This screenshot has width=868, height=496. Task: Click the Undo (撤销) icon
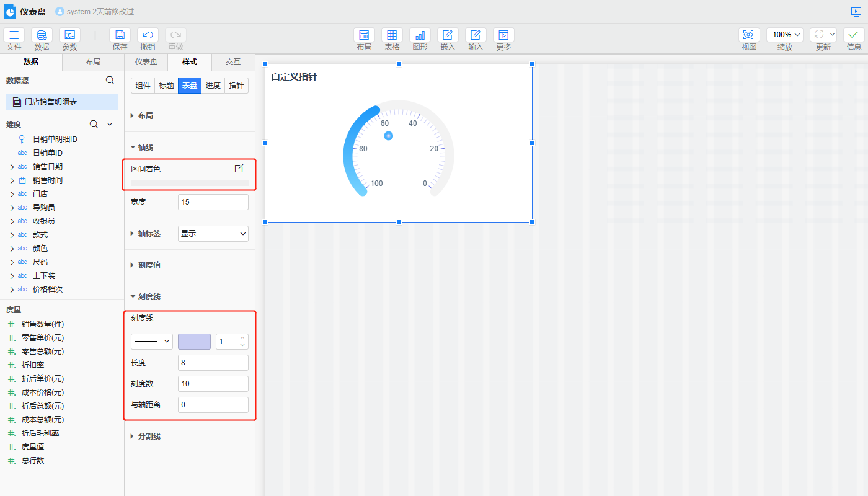point(148,35)
